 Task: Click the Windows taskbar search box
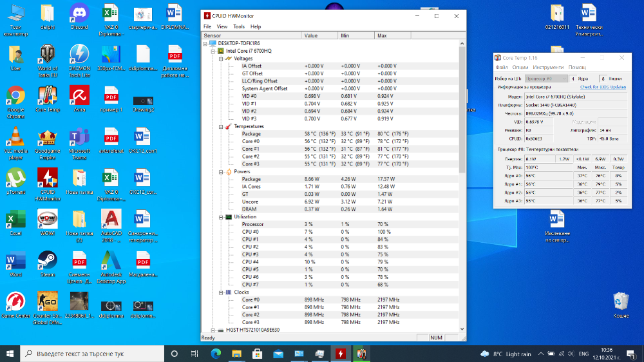click(x=92, y=354)
